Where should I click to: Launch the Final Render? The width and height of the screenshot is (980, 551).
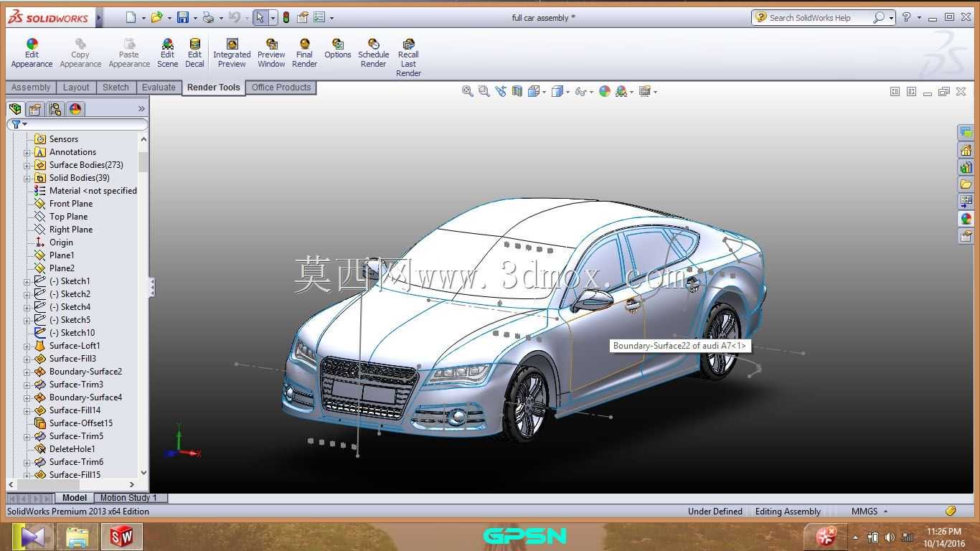point(304,54)
